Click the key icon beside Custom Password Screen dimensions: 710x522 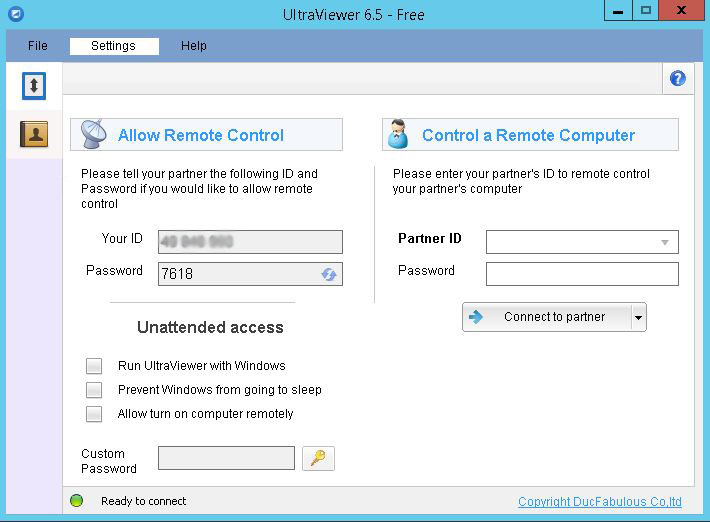coord(318,459)
